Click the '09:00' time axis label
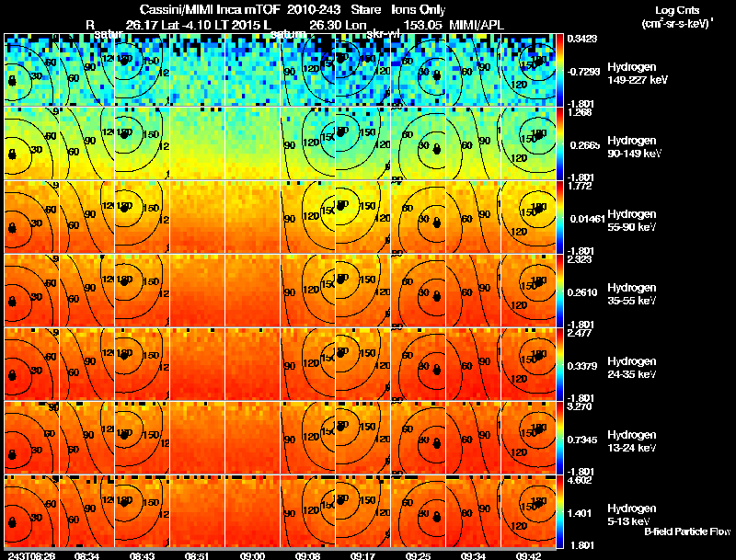736x560 pixels. [x=252, y=555]
